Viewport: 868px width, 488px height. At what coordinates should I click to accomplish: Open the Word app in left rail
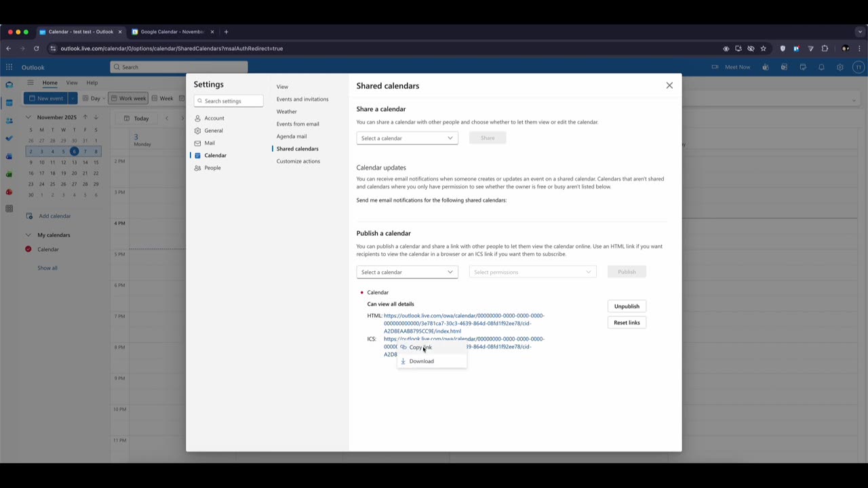[x=9, y=157]
